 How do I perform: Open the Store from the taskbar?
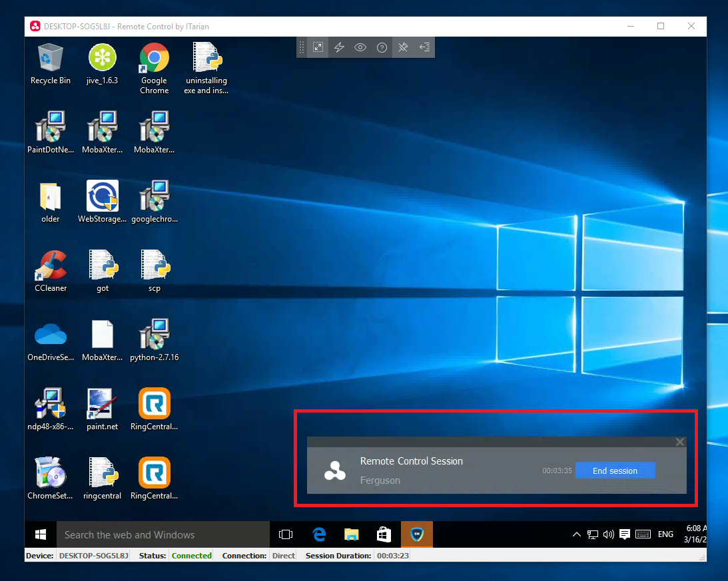384,534
